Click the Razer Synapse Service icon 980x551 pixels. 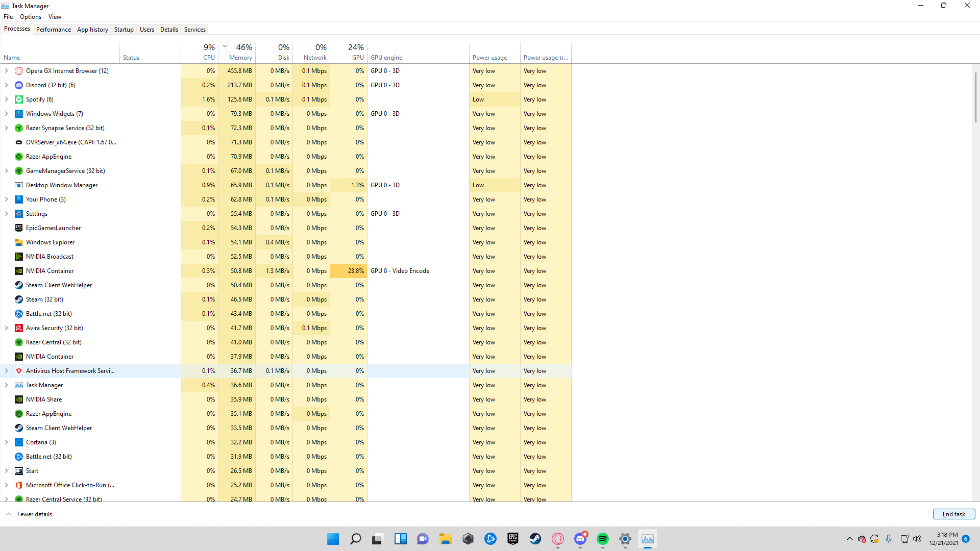(19, 128)
